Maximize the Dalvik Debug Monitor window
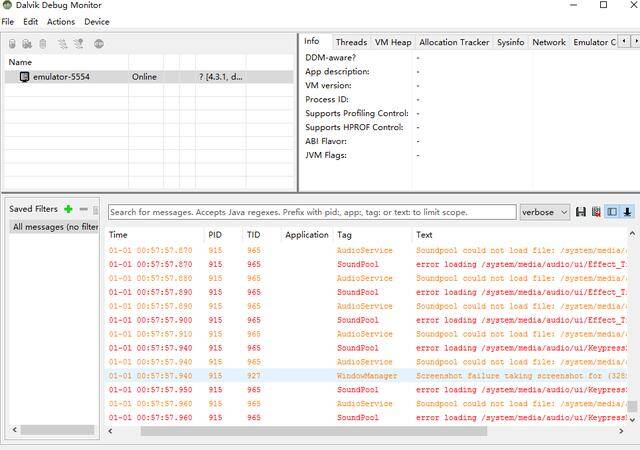 click(604, 5)
